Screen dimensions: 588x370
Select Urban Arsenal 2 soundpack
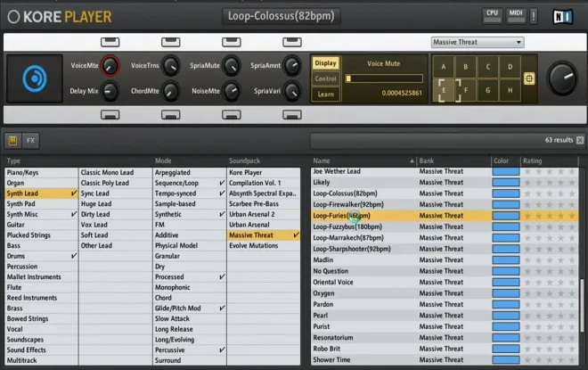[264, 214]
